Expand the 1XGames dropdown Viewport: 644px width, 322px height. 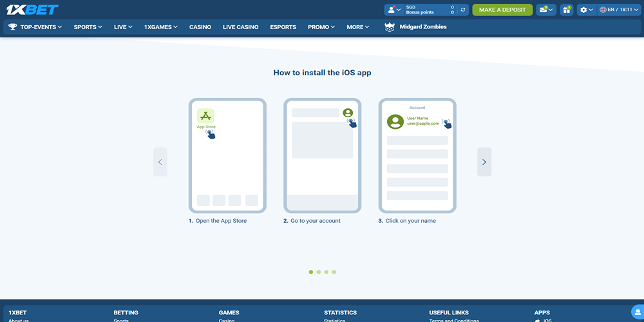click(x=160, y=27)
